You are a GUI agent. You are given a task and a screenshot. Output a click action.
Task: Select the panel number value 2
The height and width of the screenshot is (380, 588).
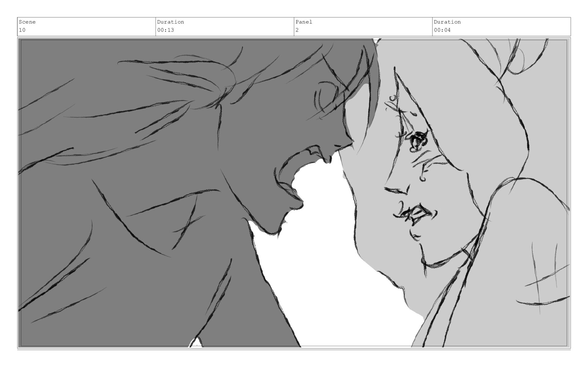[297, 30]
